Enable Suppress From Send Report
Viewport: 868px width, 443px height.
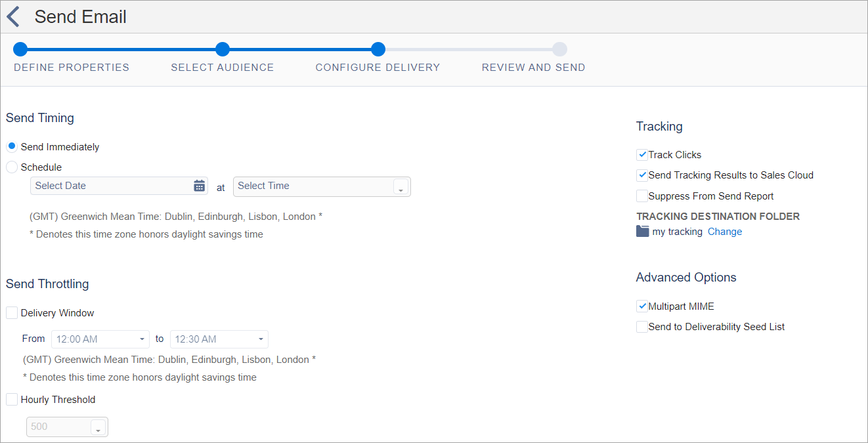tap(642, 196)
